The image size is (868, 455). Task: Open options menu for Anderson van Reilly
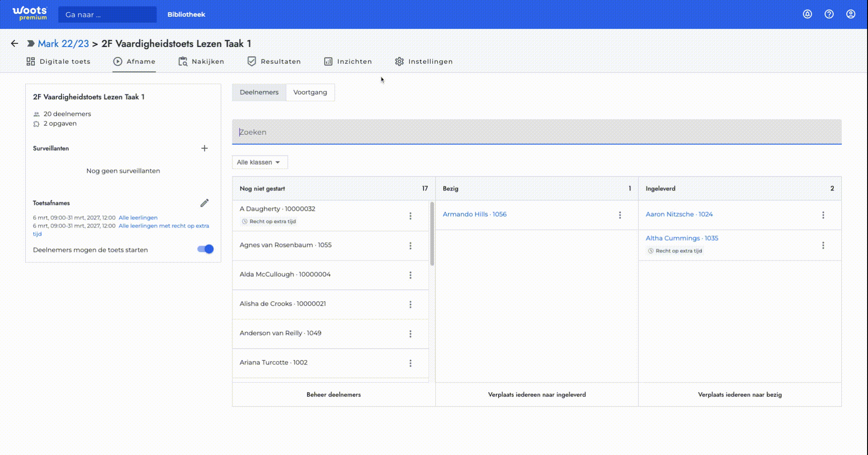click(410, 334)
